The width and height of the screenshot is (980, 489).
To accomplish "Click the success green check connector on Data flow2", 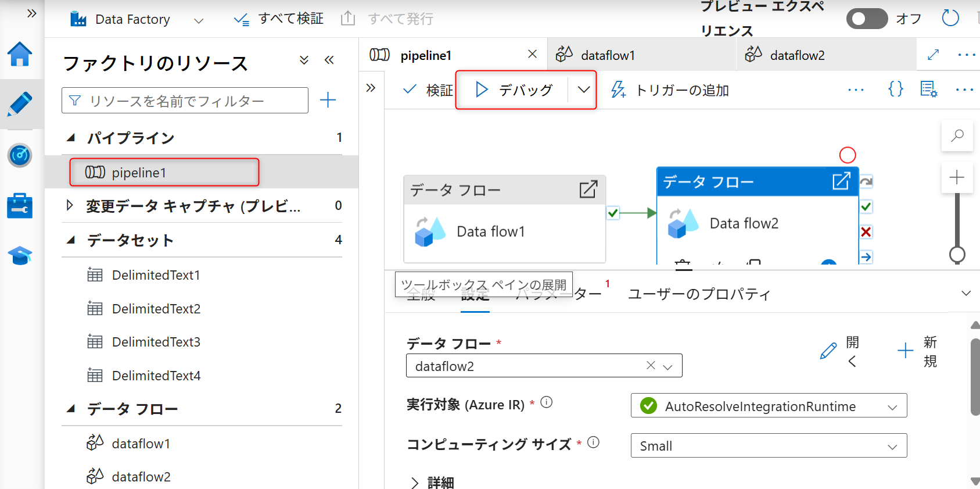I will pos(866,206).
